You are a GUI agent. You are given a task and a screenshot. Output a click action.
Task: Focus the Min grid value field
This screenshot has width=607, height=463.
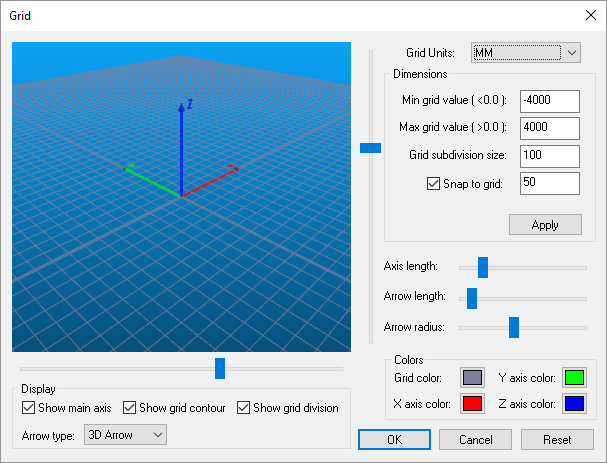pyautogui.click(x=550, y=101)
